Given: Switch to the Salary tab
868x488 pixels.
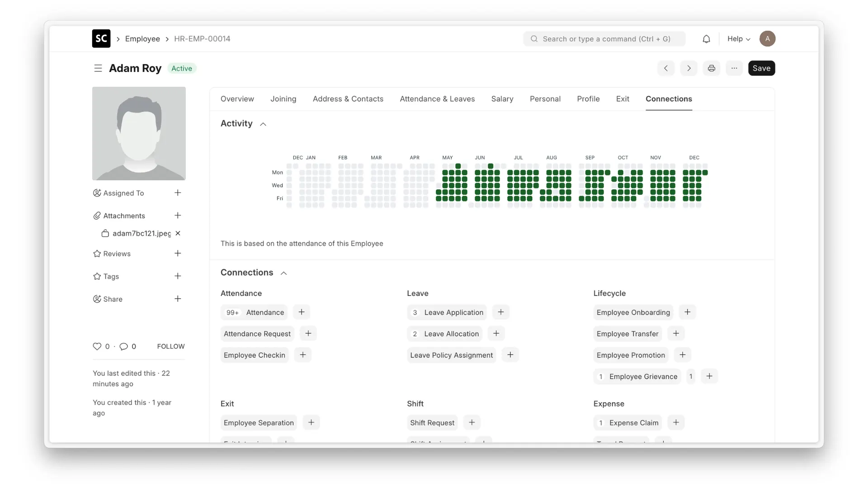Looking at the screenshot, I should (502, 99).
